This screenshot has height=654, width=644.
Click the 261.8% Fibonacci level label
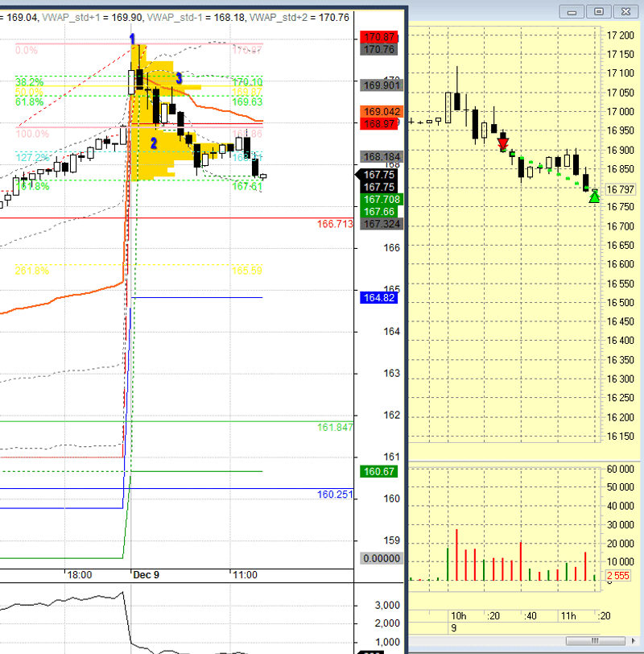tap(31, 271)
